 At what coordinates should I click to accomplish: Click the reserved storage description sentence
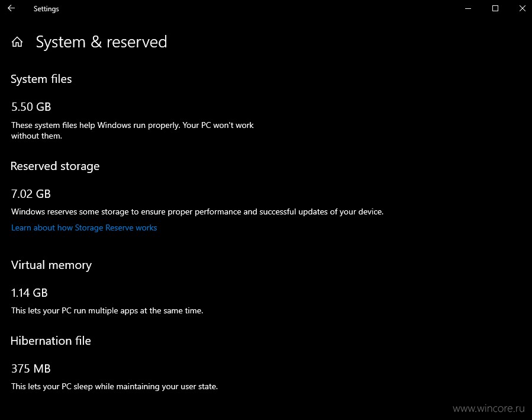point(197,212)
